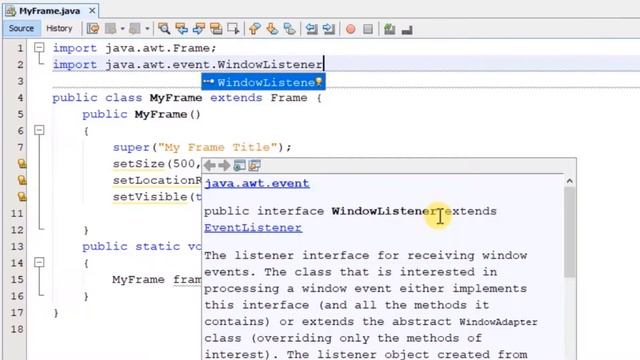Click the Find Selection magnifier icon
Image resolution: width=640 pixels, height=360 pixels.
coord(164,29)
